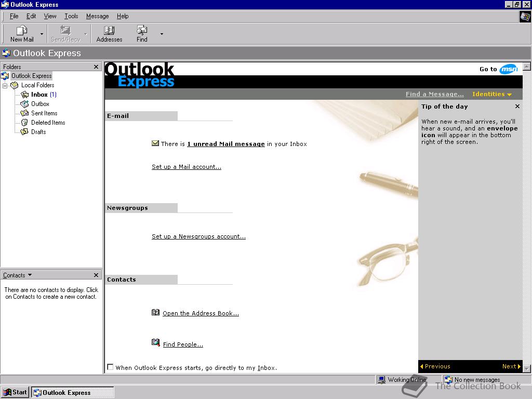The image size is (532, 399).
Task: Expand the Find dropdown arrow
Action: (x=162, y=34)
